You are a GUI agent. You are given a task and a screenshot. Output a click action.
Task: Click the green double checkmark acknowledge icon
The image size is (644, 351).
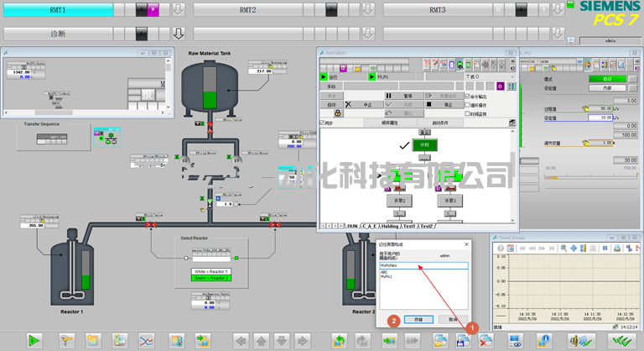pos(621,340)
